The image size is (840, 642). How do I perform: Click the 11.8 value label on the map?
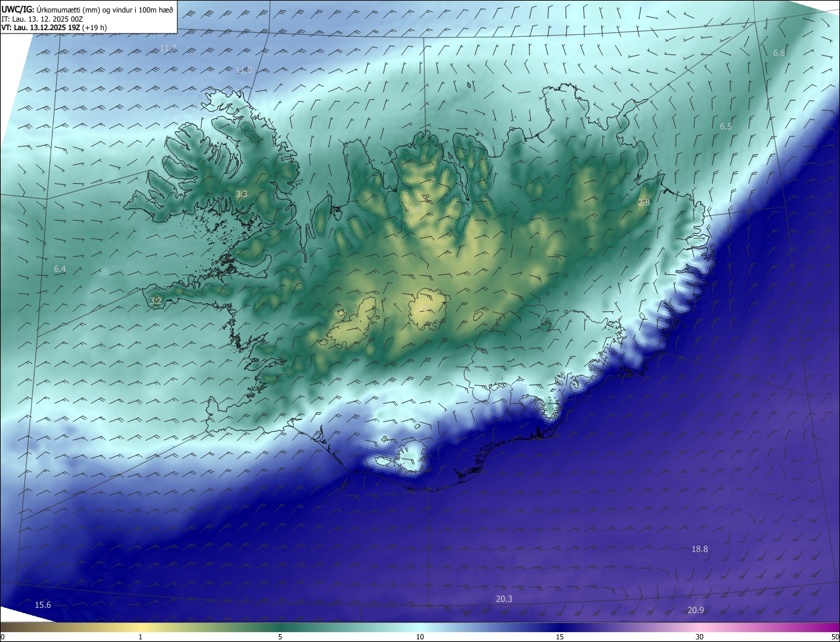pos(243,70)
